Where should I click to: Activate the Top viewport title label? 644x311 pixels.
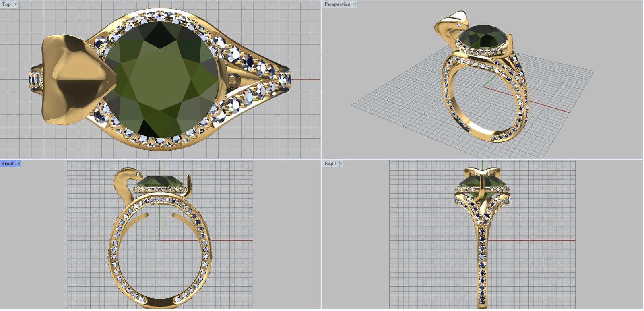(6, 4)
